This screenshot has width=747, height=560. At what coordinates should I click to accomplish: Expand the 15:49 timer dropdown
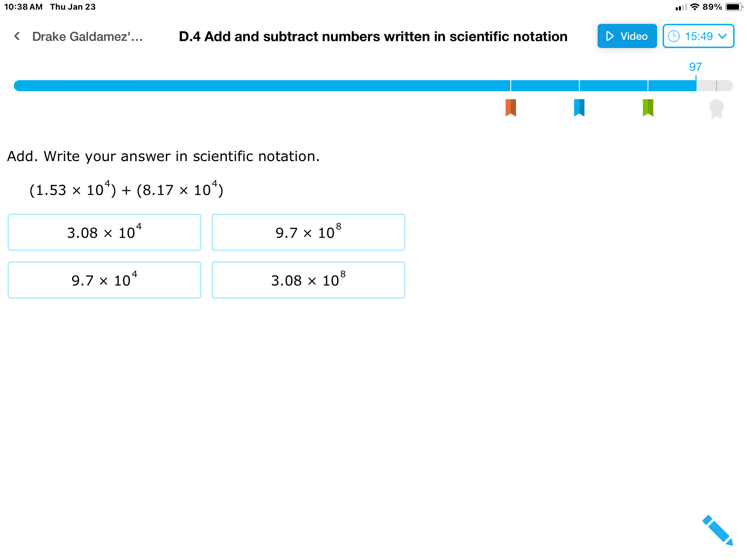(x=698, y=36)
